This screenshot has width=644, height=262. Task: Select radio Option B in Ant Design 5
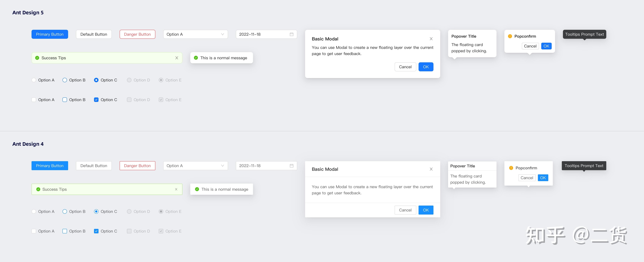65,80
